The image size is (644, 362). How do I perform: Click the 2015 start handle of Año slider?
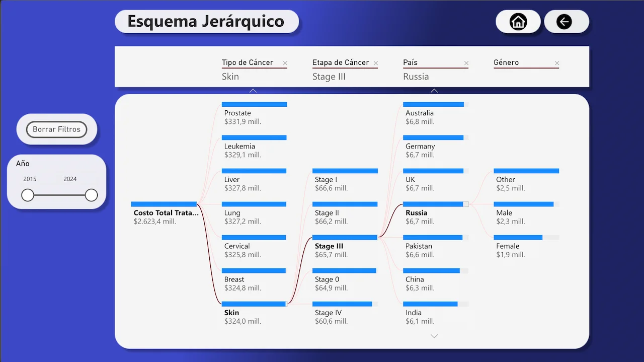pos(28,195)
